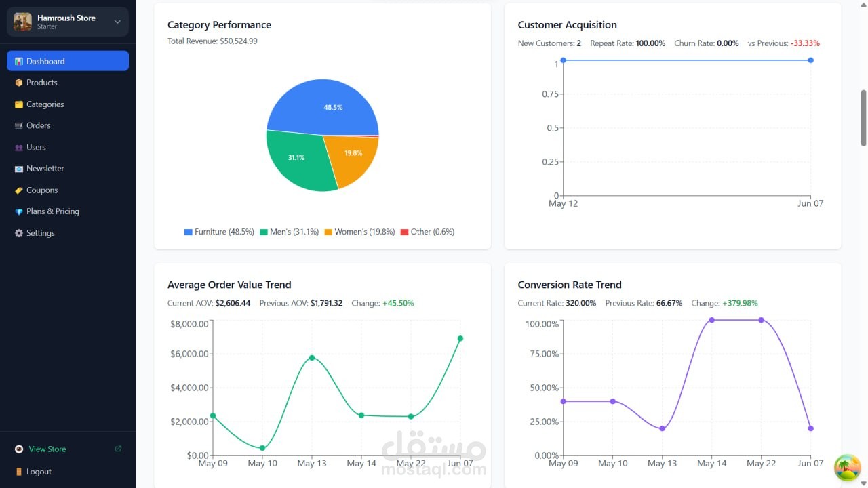
Task: Click the Customer Acquisition Jun 07 data point
Action: tap(810, 60)
